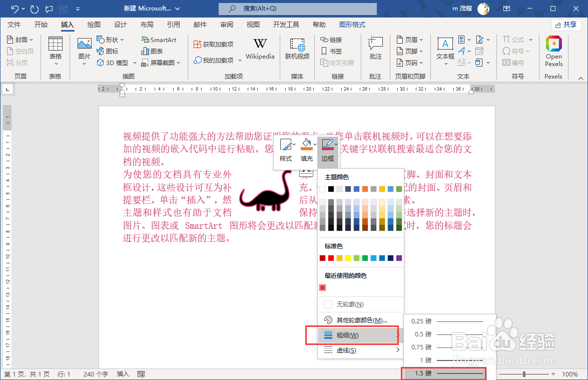The height and width of the screenshot is (380, 588).
Task: Switch to the 邮件 (Mailings) ribbon tab
Action: tap(200, 24)
